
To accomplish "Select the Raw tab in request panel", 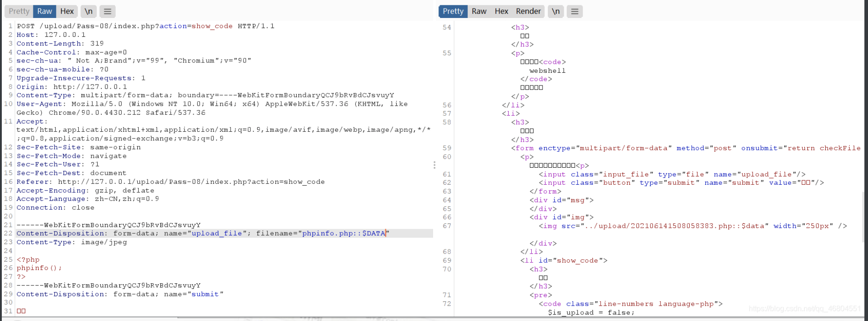I will point(45,11).
